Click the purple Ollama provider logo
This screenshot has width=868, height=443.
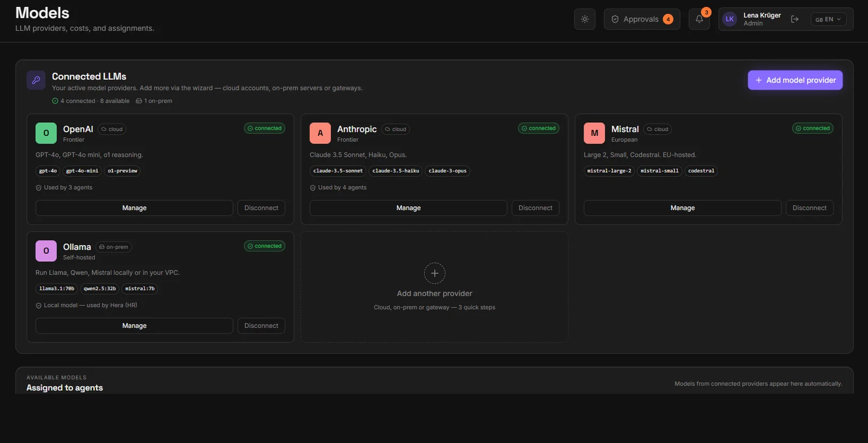click(46, 251)
